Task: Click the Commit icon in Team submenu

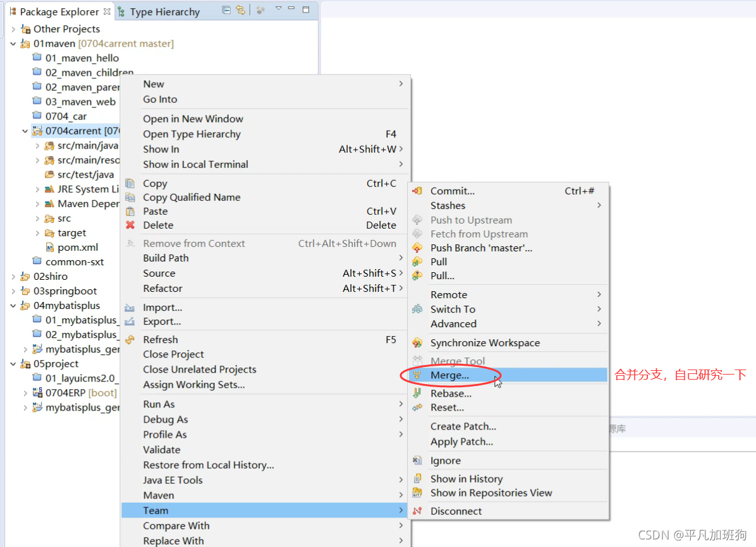Action: tap(417, 191)
